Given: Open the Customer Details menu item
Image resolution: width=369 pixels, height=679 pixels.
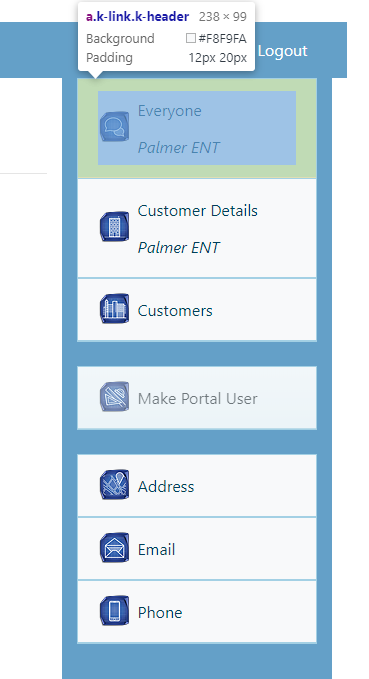Looking at the screenshot, I should pos(197,228).
